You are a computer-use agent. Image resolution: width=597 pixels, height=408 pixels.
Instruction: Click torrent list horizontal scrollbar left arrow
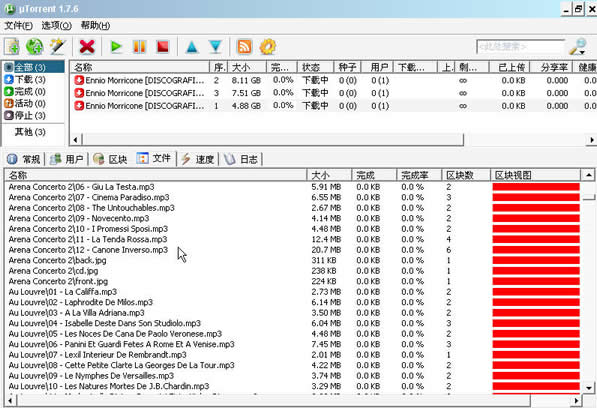(75, 140)
